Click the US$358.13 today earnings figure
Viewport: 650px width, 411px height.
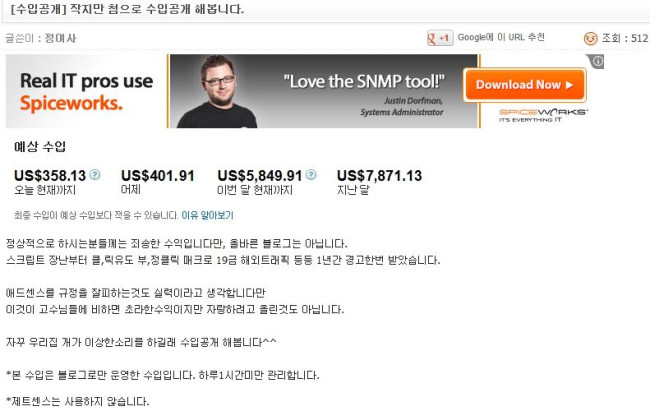pyautogui.click(x=50, y=175)
